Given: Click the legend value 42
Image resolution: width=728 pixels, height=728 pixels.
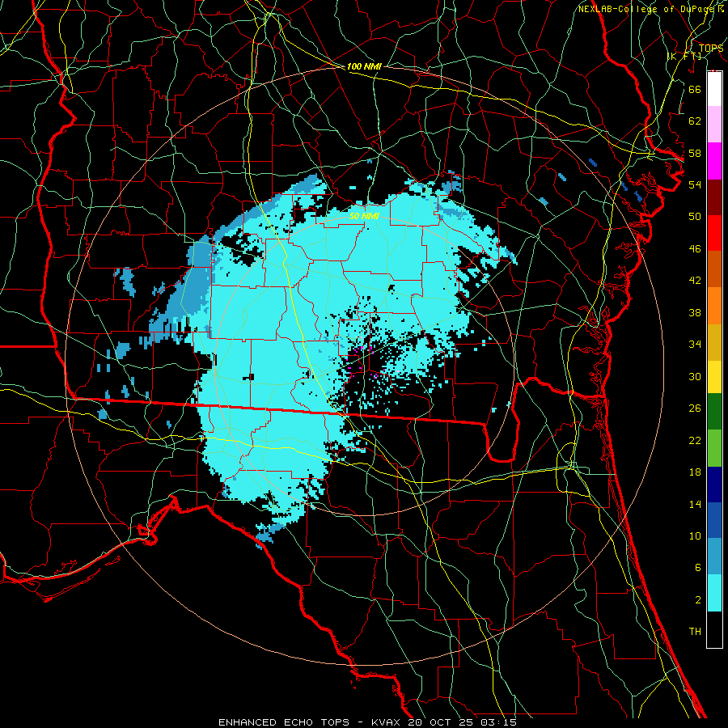Looking at the screenshot, I should pyautogui.click(x=695, y=281).
